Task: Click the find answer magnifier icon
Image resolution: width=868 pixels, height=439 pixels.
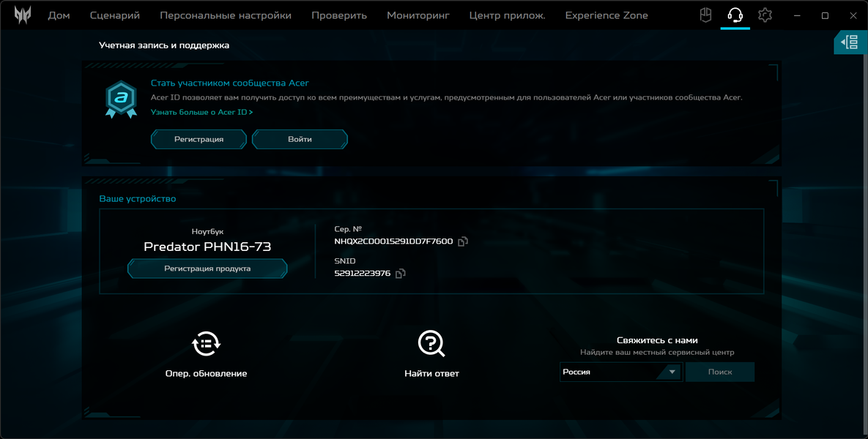Action: click(x=431, y=343)
